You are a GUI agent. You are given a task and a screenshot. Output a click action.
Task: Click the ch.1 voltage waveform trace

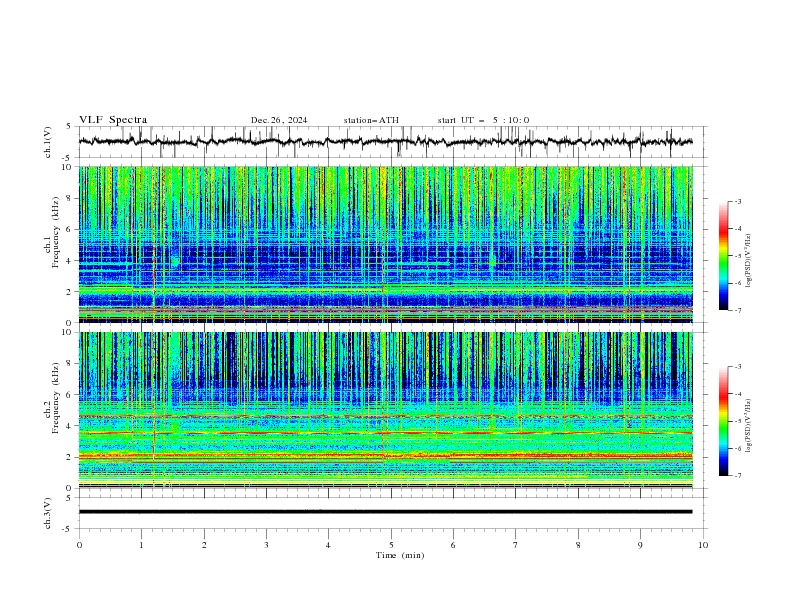[x=385, y=142]
